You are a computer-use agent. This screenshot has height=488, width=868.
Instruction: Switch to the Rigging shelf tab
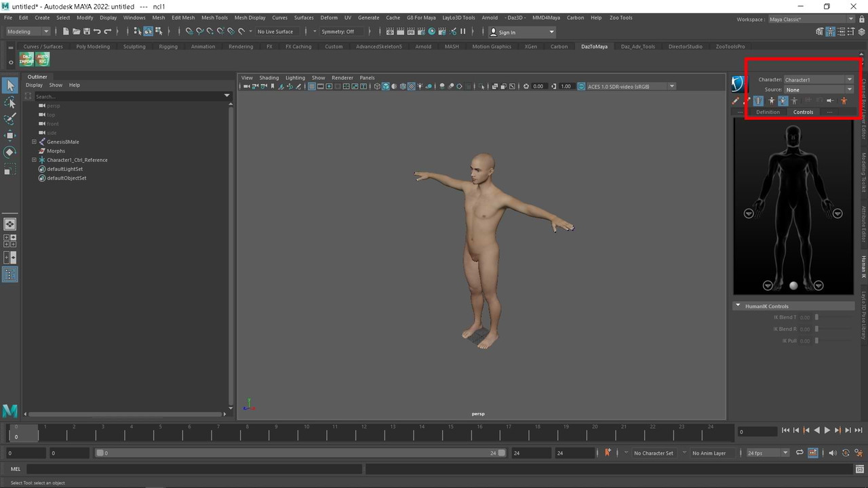tap(168, 47)
